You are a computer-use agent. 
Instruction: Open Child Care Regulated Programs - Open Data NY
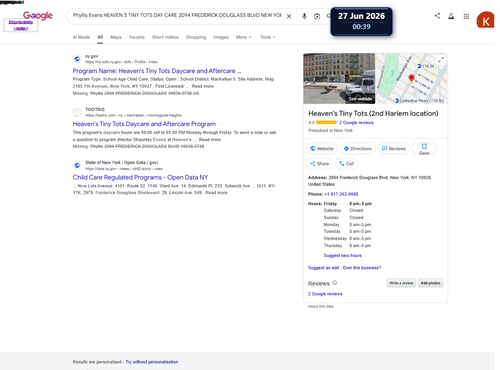(140, 177)
